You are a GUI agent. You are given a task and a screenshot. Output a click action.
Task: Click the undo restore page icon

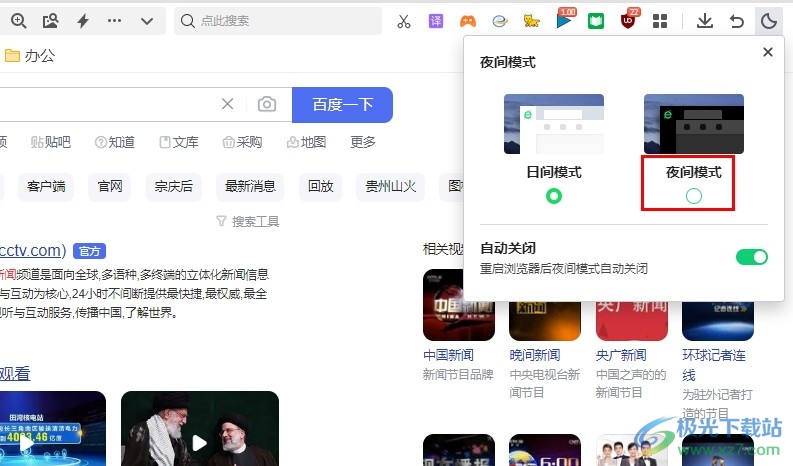pos(737,21)
